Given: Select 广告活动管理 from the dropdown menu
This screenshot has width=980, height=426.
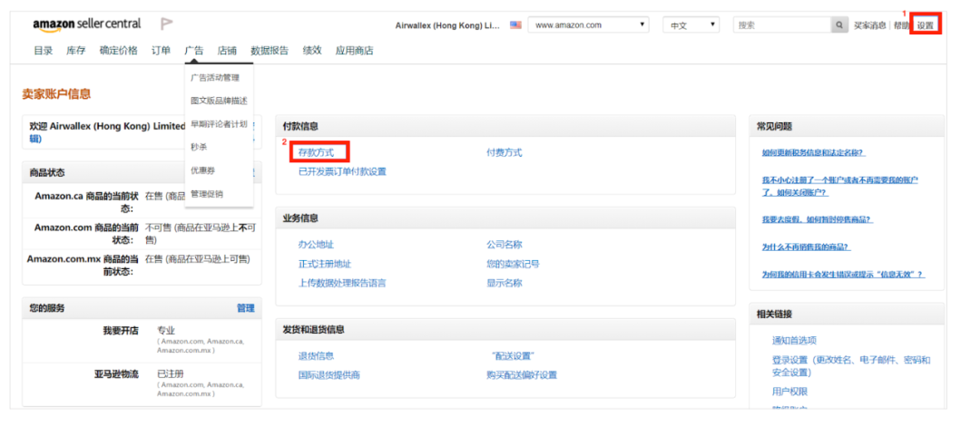Looking at the screenshot, I should (x=215, y=78).
